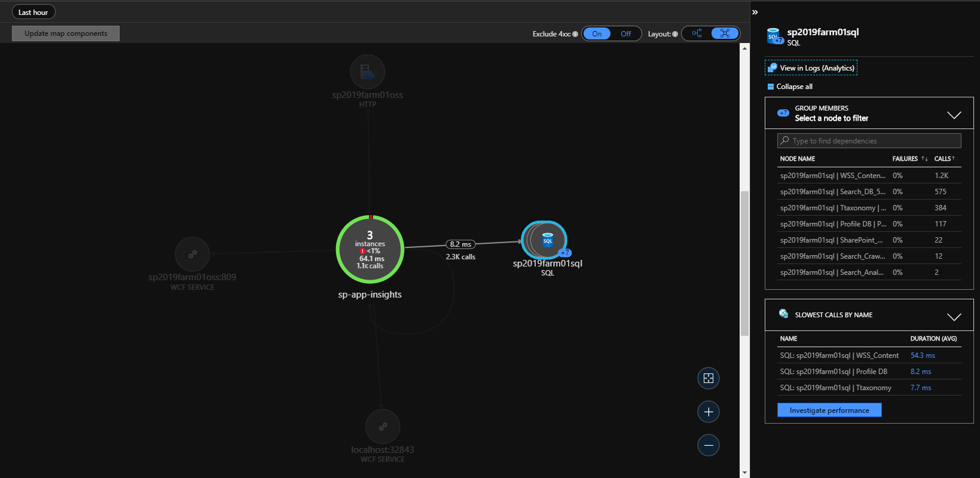Click the error indicator on sp-app-insights node
Screen dimensions: 980x478
pyautogui.click(x=362, y=251)
